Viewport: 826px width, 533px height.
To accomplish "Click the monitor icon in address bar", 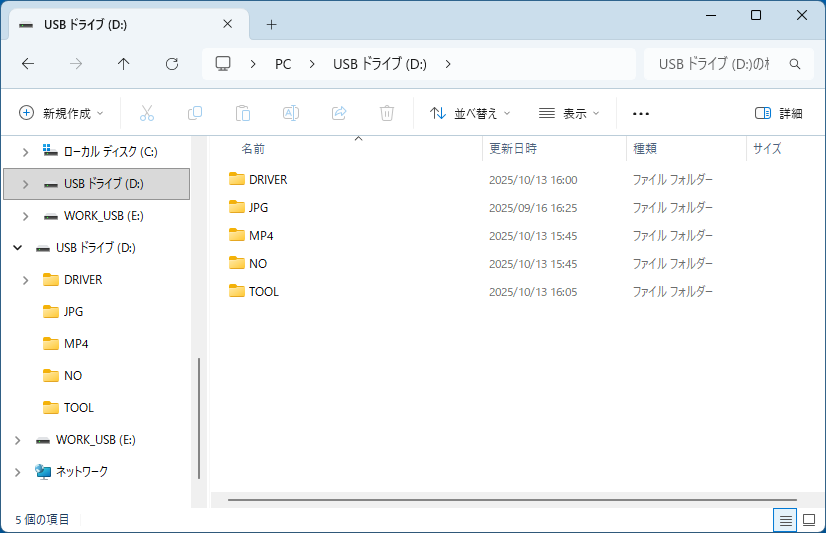I will point(223,64).
